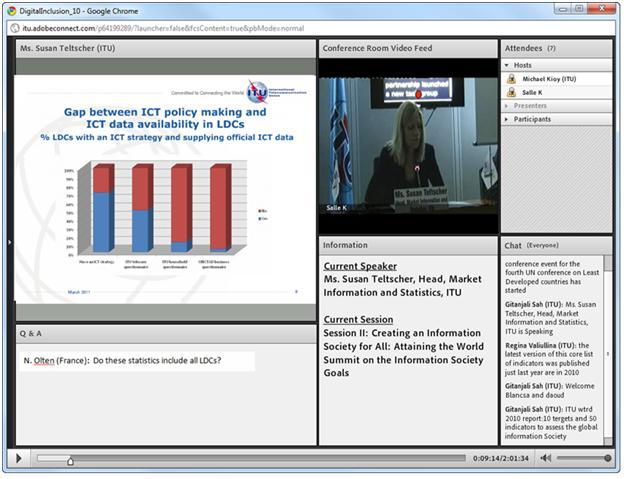Click the Ms. Susan Teltscher (ITU) panel header
The height and width of the screenshot is (479, 627).
pos(166,48)
